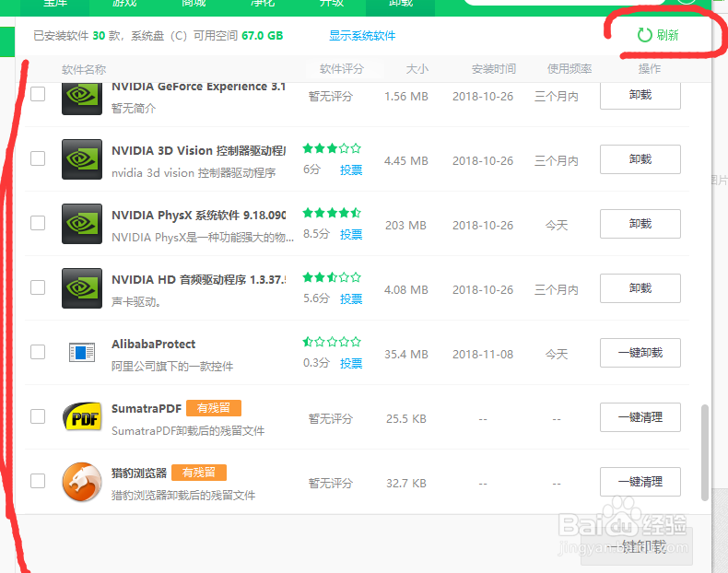Click 投票 link for NVIDIA PhysX
Screen dimensions: 728x573
click(351, 234)
